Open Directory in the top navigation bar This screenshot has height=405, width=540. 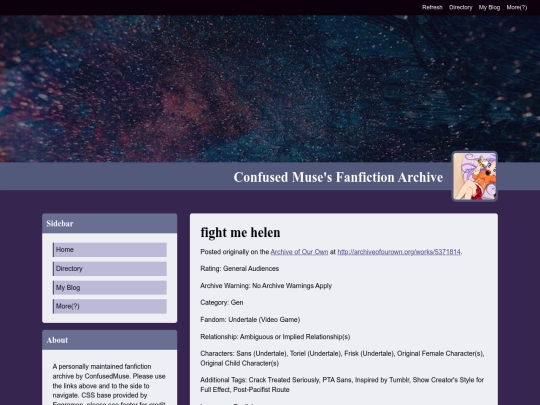point(460,7)
